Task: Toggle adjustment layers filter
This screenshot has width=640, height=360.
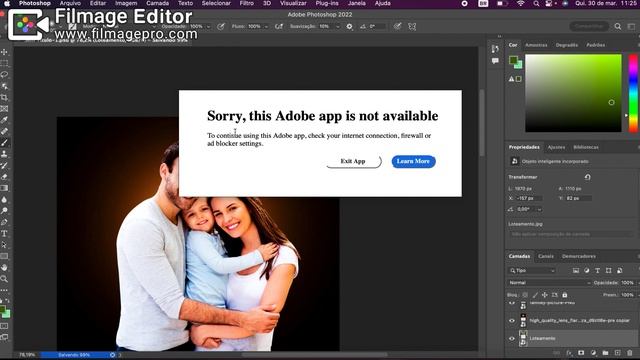Action: 587,271
